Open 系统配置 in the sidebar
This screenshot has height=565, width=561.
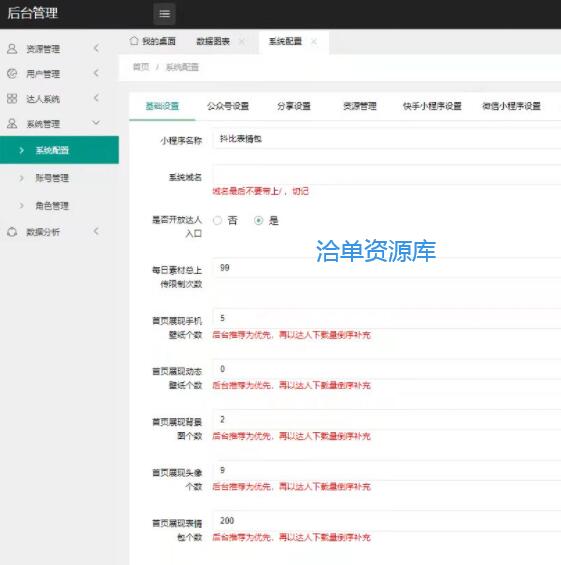[59, 150]
